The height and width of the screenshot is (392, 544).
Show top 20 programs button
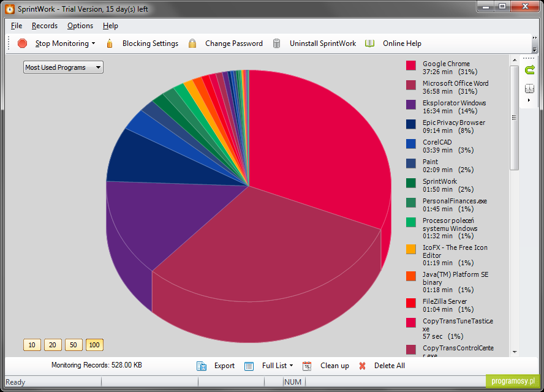53,345
